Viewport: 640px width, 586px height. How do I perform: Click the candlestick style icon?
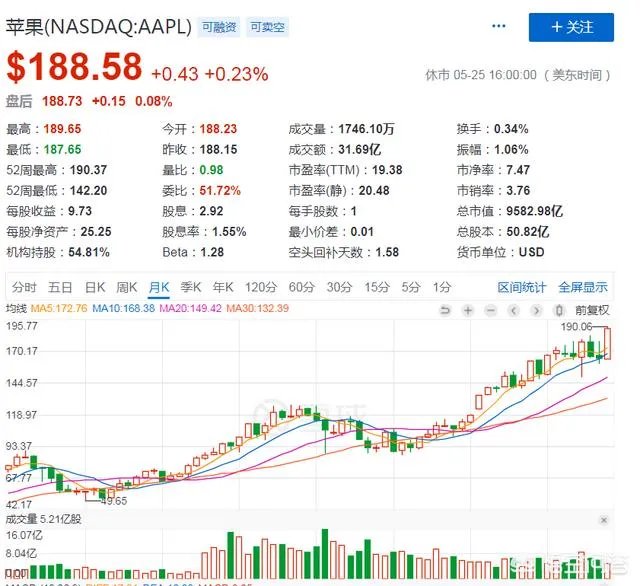tap(559, 311)
